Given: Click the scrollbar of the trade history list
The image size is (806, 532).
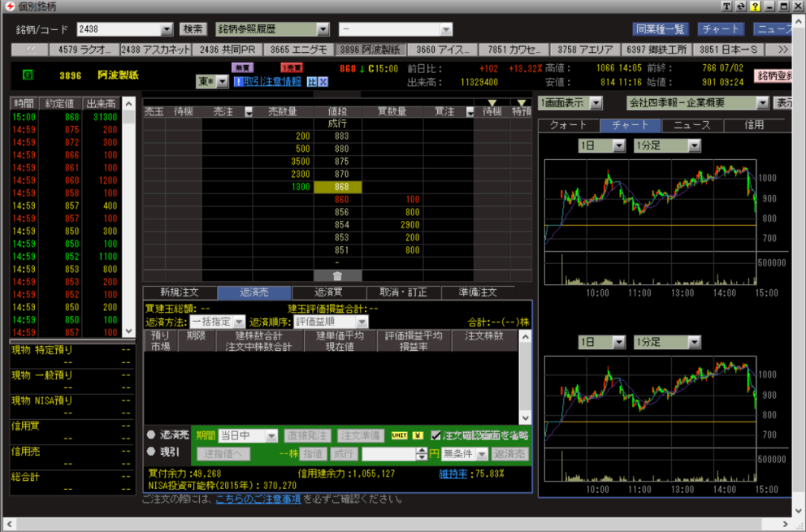Looking at the screenshot, I should (x=128, y=219).
